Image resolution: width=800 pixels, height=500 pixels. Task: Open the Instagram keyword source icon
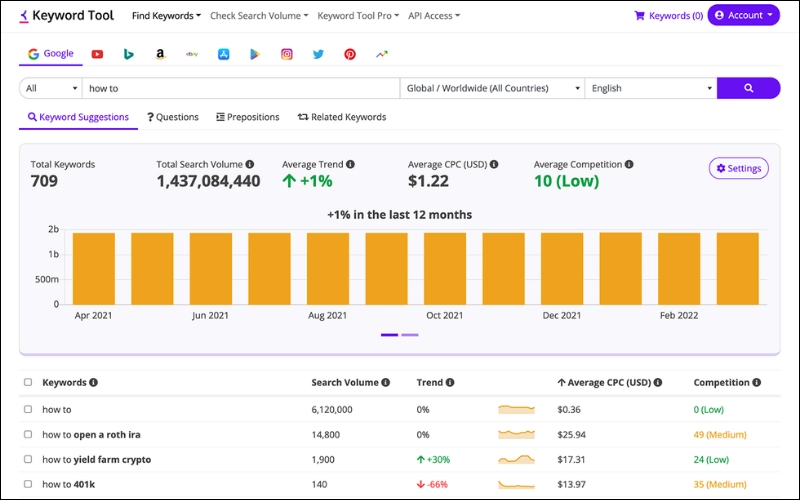pos(287,54)
